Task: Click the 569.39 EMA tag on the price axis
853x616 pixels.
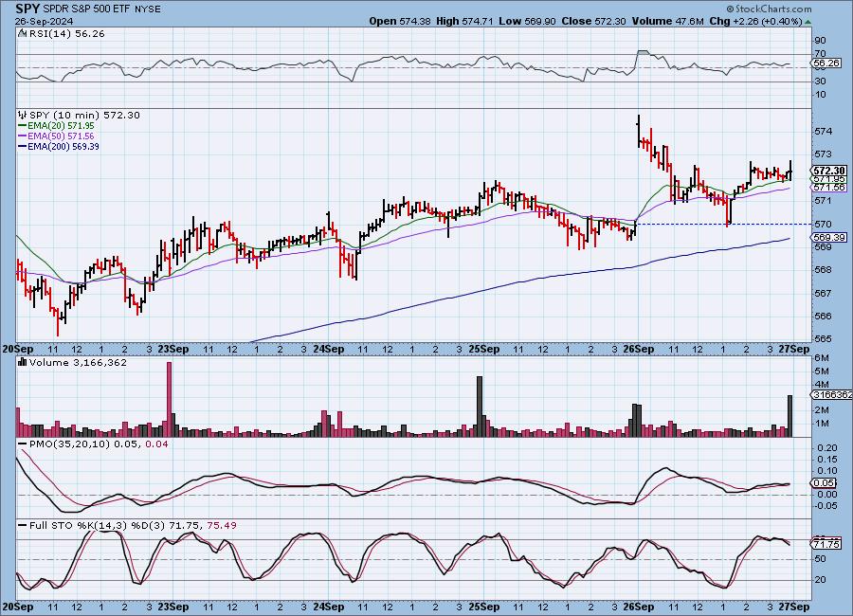Action: pos(828,237)
